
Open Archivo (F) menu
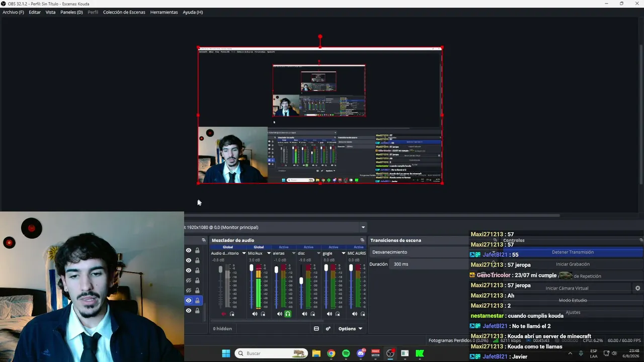click(13, 12)
